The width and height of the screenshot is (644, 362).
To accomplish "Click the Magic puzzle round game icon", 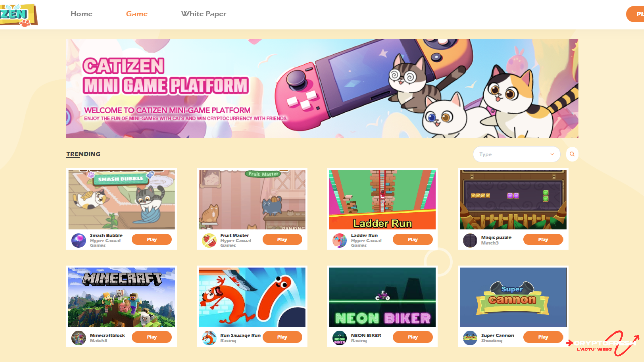I will click(470, 240).
